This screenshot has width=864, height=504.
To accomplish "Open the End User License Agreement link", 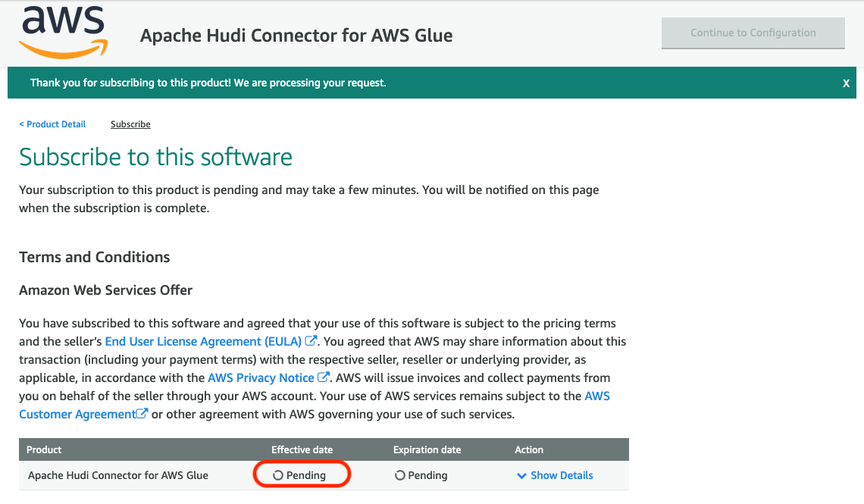I will (x=211, y=342).
